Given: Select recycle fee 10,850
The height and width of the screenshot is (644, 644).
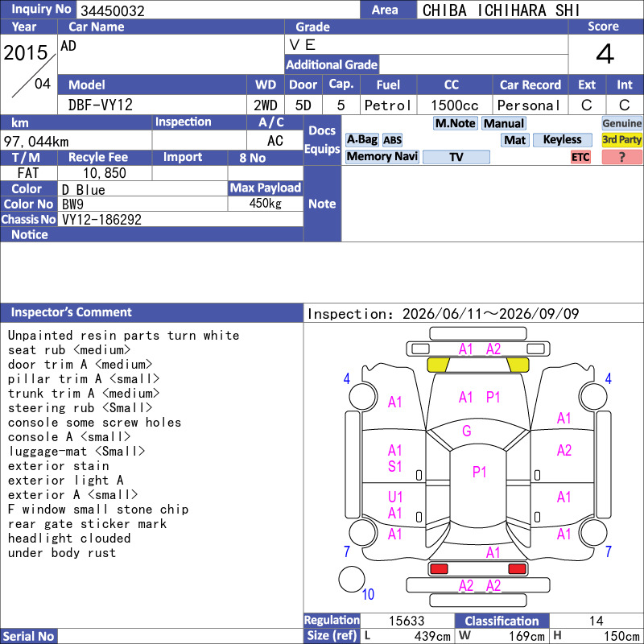Looking at the screenshot, I should tap(105, 173).
